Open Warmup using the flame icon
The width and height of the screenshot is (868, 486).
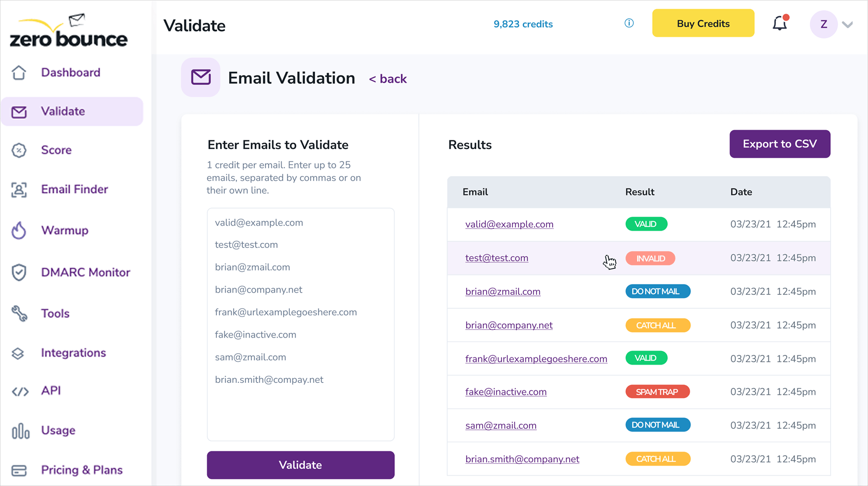19,231
